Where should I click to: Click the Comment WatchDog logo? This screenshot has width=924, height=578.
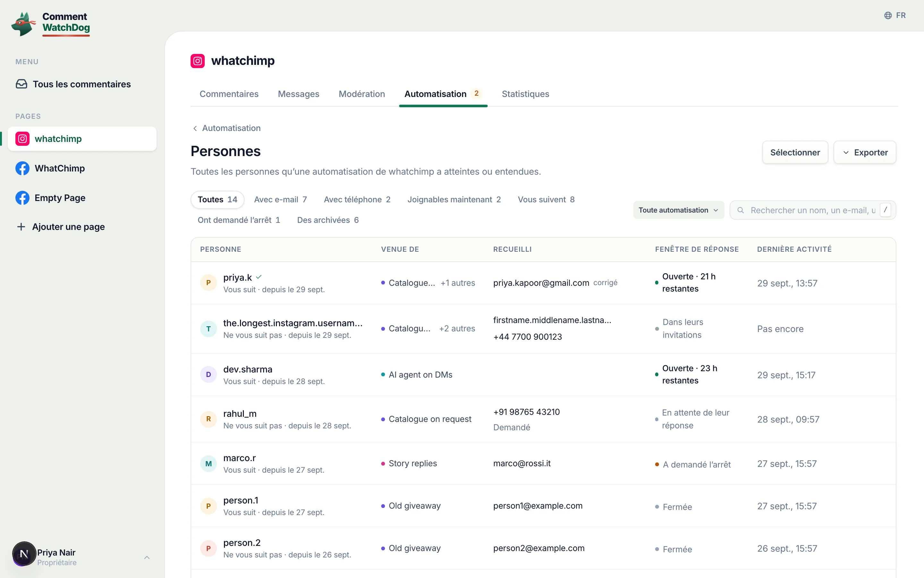tap(51, 24)
